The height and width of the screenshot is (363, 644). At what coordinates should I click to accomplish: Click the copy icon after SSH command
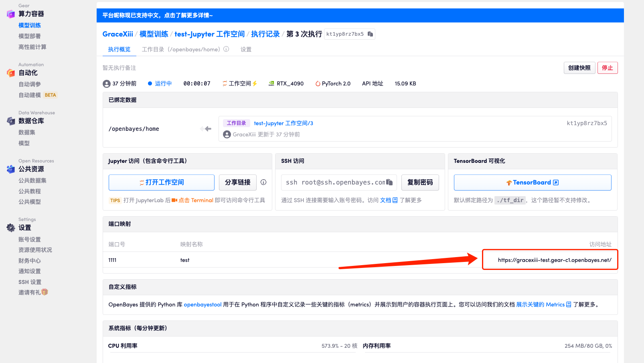389,182
